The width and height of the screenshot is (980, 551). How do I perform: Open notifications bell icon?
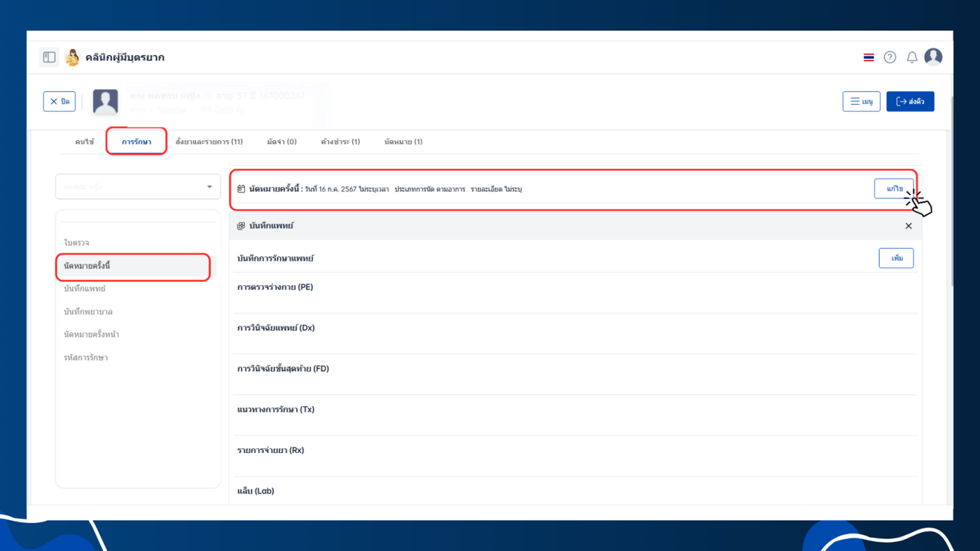click(x=911, y=57)
